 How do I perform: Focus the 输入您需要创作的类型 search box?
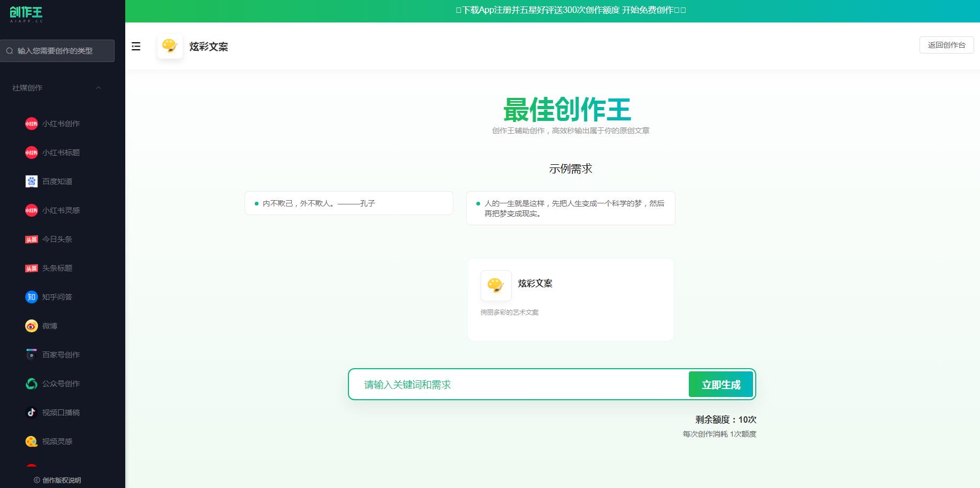(x=57, y=51)
